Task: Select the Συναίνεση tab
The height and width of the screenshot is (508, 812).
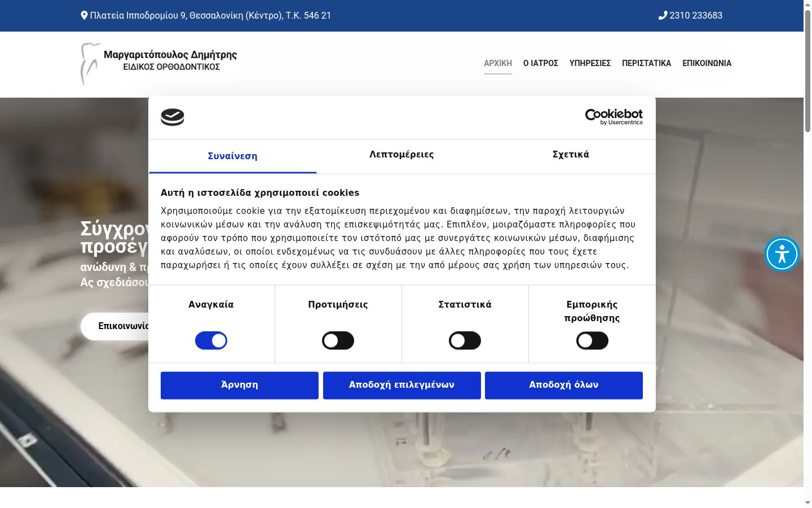Action: coord(232,156)
